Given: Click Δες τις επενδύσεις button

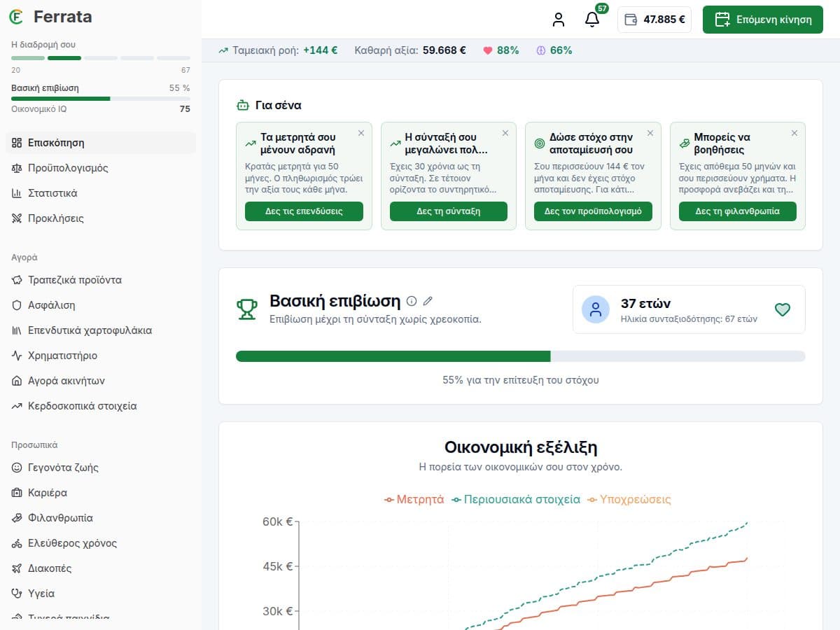Looking at the screenshot, I should point(304,211).
